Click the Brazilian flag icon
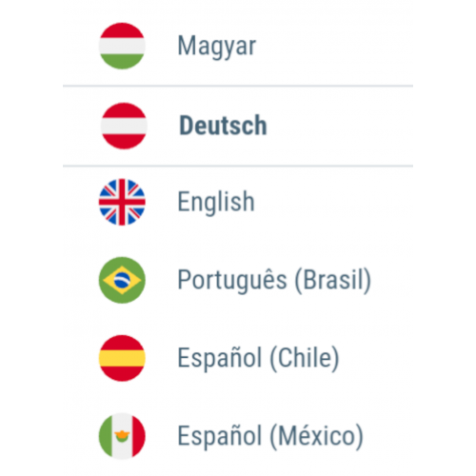 click(x=122, y=280)
